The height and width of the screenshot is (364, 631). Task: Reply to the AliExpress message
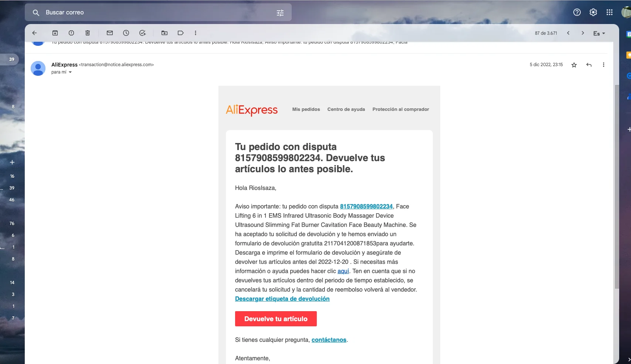(x=589, y=65)
